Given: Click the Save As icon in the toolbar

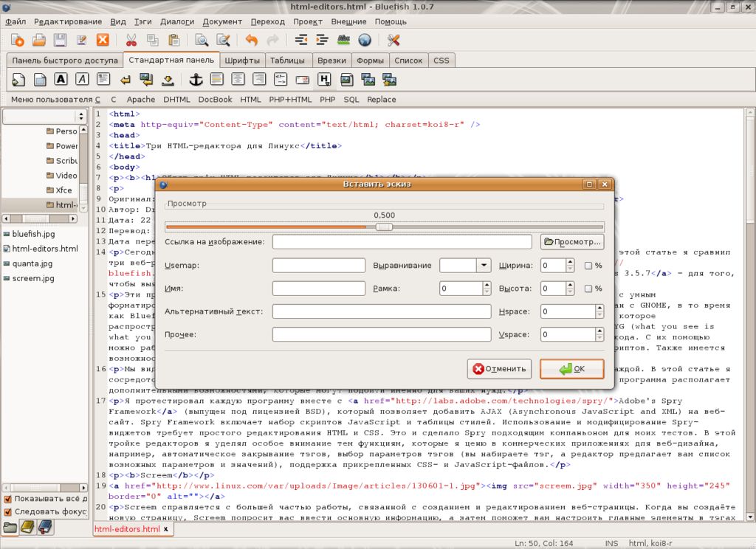Looking at the screenshot, I should coord(81,40).
